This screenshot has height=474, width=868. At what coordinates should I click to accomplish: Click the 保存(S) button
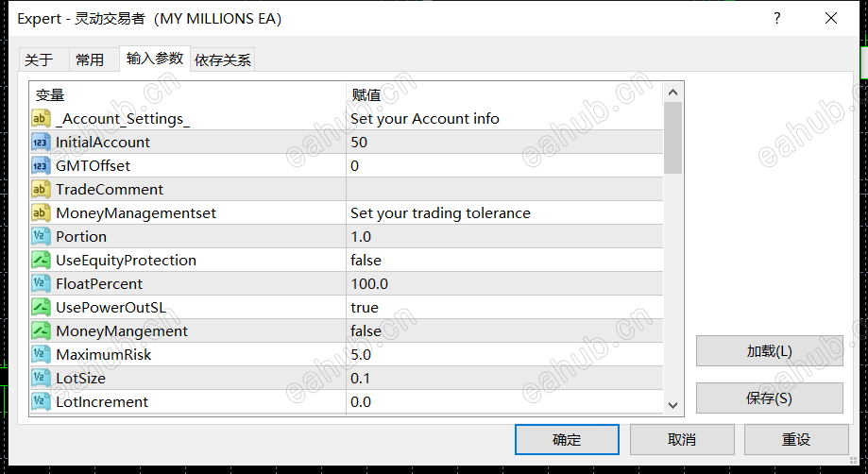[x=770, y=398]
